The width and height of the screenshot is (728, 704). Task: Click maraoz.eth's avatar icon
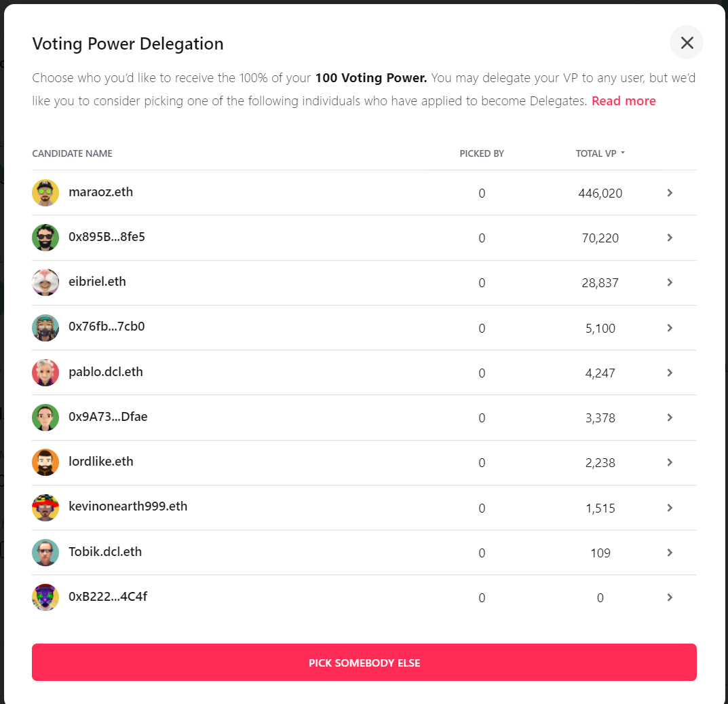[45, 193]
